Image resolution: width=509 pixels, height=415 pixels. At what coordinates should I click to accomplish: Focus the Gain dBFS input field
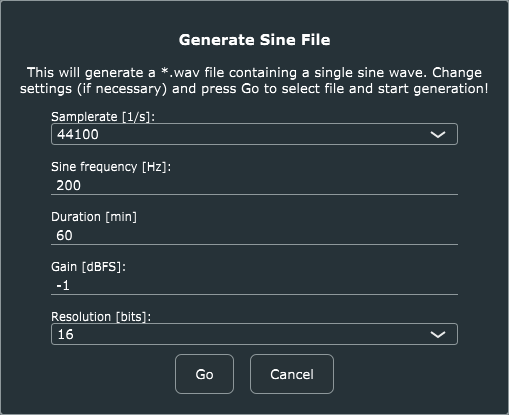coord(254,285)
